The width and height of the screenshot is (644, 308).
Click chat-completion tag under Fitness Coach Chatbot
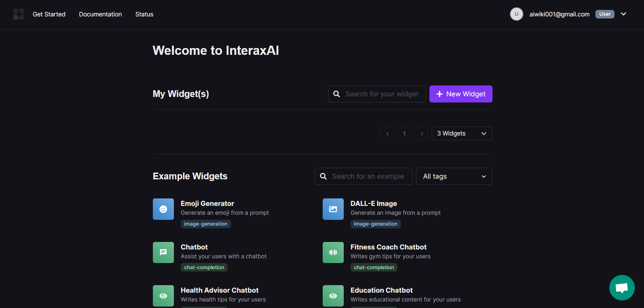374,267
